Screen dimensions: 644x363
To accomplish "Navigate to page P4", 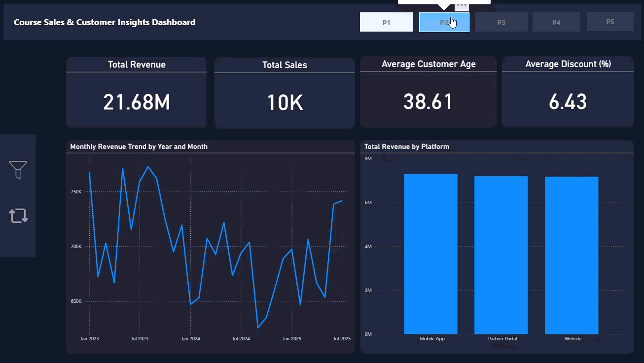I will [x=556, y=22].
